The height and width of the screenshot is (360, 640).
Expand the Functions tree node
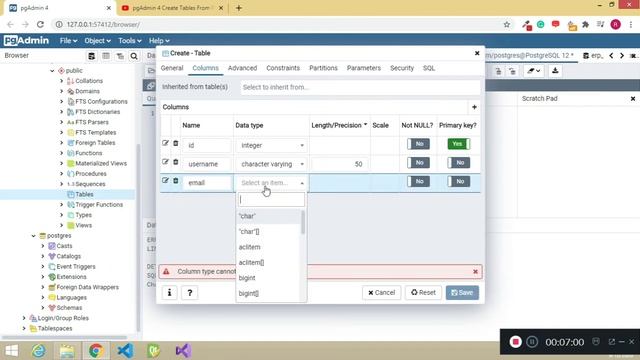point(62,153)
